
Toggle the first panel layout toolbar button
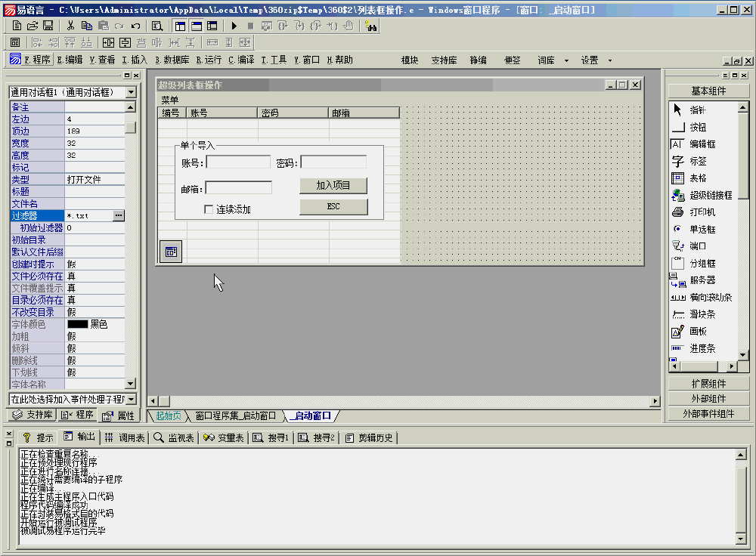181,26
